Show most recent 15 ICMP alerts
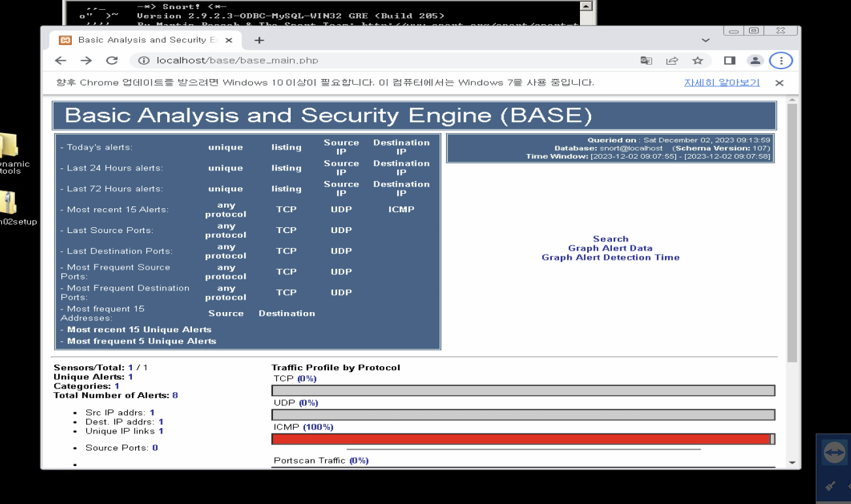851x504 pixels. click(x=402, y=210)
